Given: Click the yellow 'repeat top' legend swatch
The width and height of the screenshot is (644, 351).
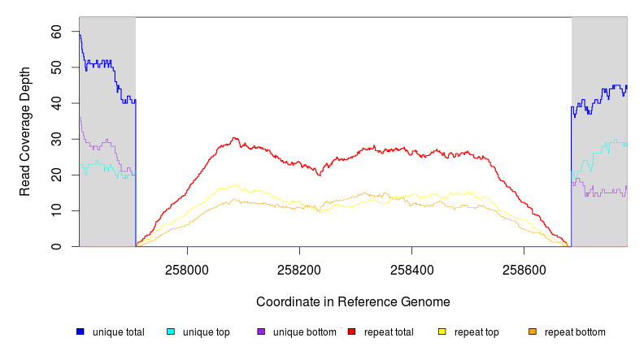Looking at the screenshot, I should 442,331.
